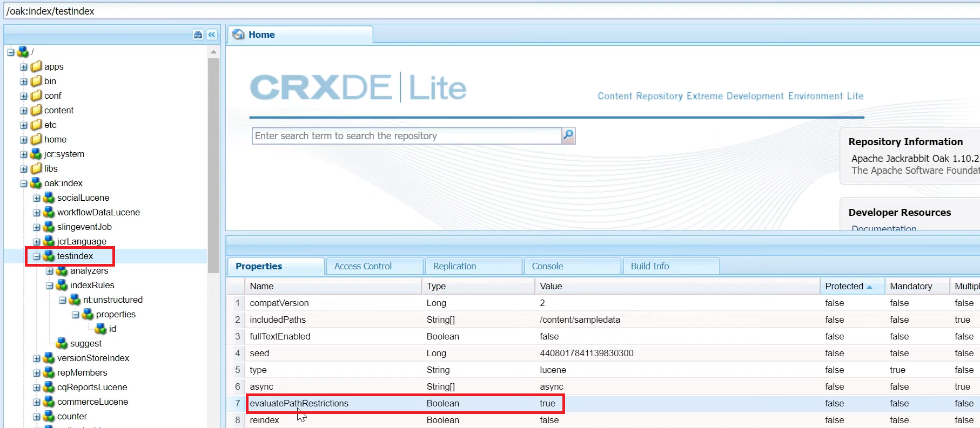Click the nt:unstructured node icon
Screen dimensions: 980x428
tap(75, 300)
